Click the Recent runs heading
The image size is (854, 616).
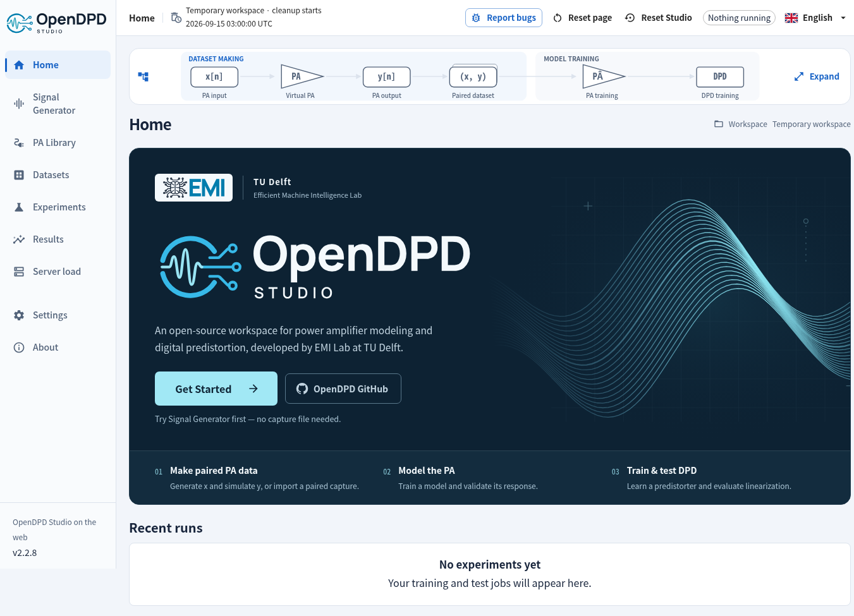[x=166, y=528]
